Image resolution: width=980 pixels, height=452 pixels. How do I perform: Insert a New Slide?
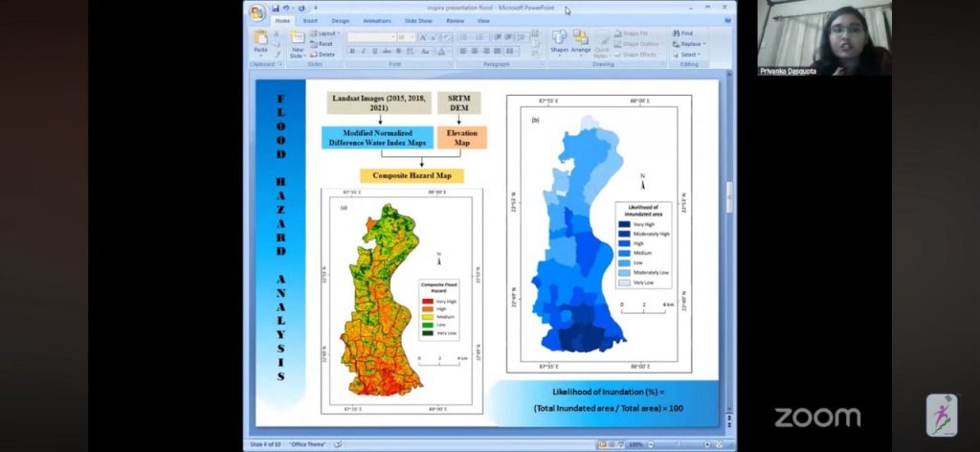tap(297, 42)
